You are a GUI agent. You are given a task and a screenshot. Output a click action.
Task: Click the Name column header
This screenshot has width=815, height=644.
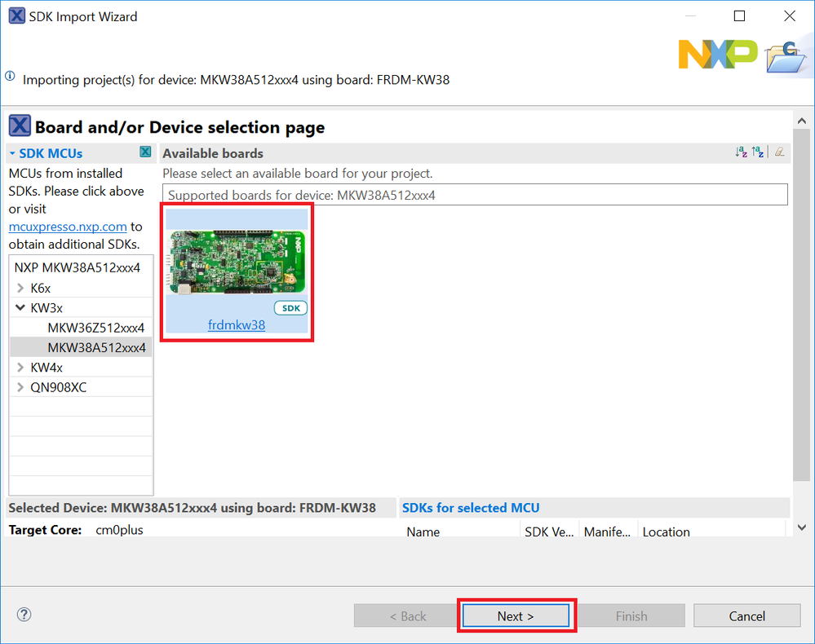click(423, 532)
